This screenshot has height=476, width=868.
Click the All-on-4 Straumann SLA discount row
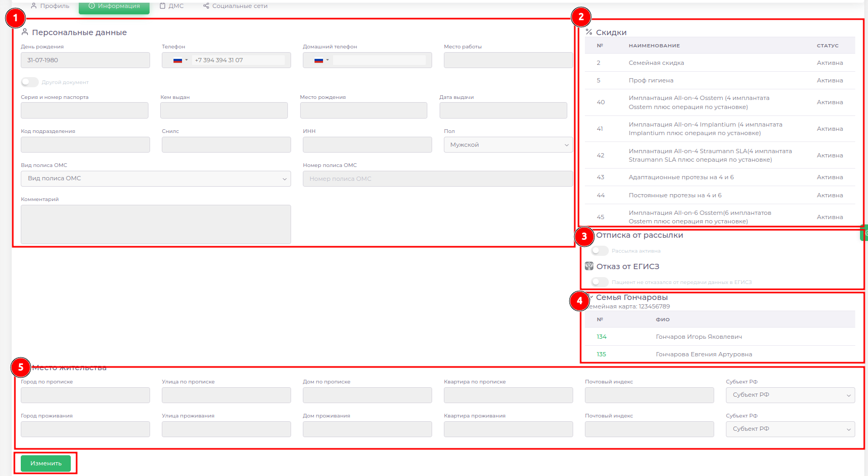tap(720, 155)
